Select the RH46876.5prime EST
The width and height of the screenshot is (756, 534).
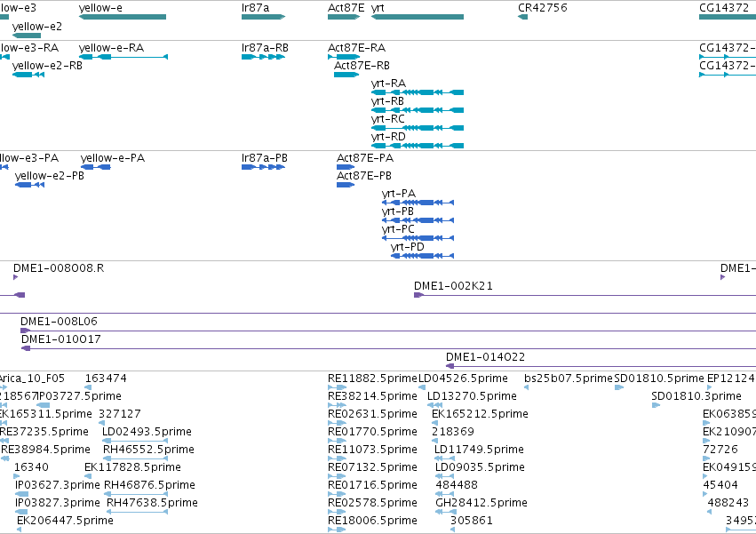pos(150,485)
